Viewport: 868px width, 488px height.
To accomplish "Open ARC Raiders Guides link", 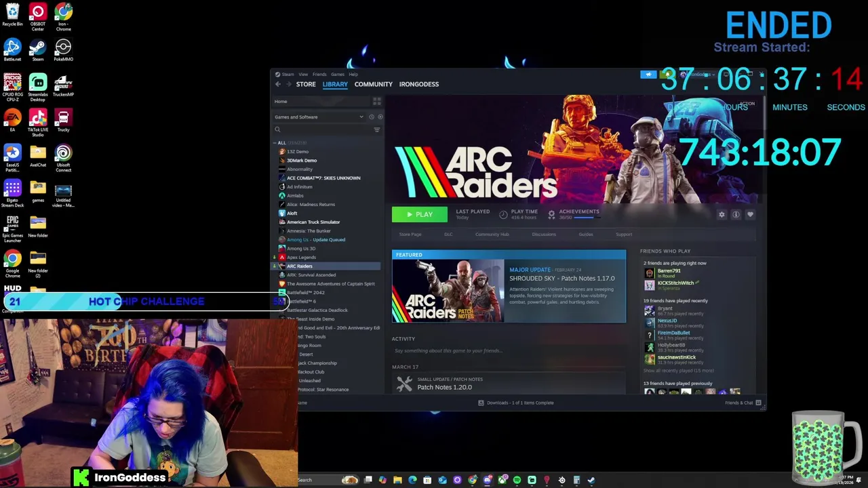I will [586, 235].
